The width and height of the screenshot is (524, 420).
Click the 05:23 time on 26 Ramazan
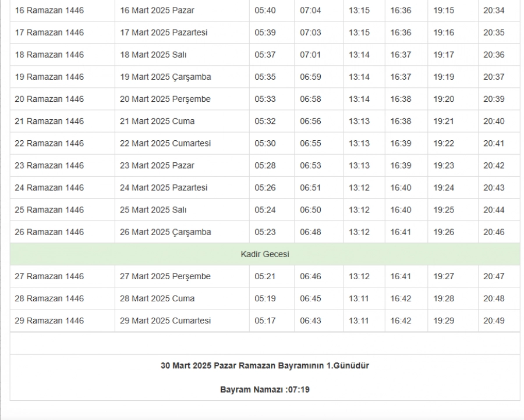[265, 232]
